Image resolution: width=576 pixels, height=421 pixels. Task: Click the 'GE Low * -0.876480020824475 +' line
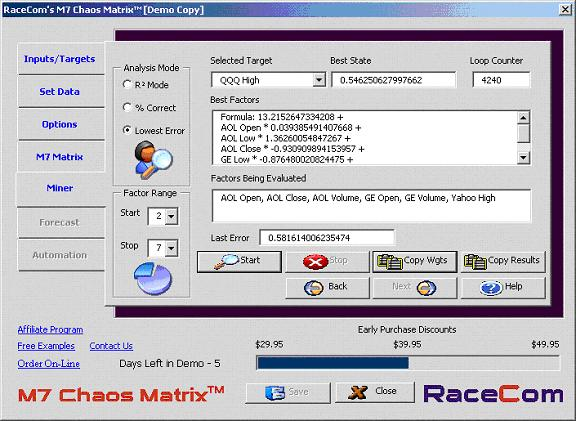pos(287,159)
